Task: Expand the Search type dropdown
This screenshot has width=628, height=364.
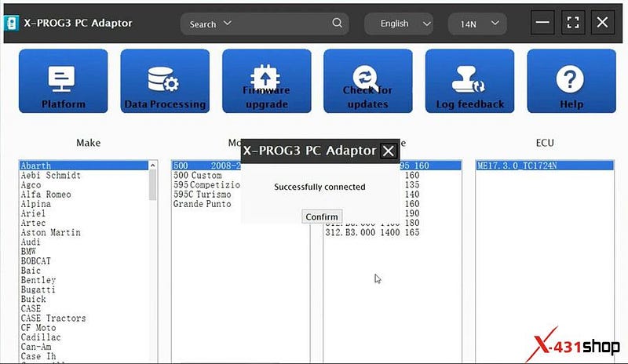Action: click(x=210, y=24)
